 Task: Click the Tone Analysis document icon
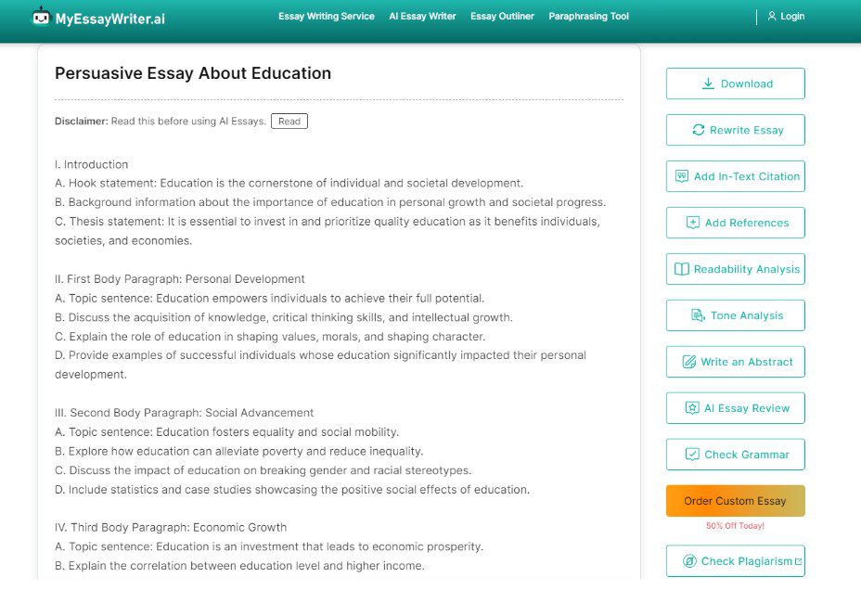pyautogui.click(x=698, y=315)
